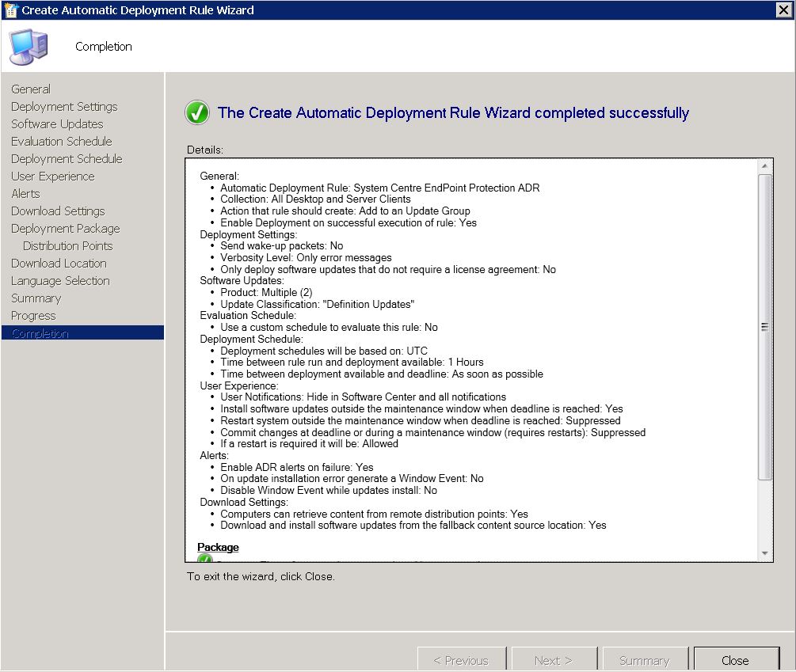
Task: Select Summary step in sidebar
Action: point(36,298)
